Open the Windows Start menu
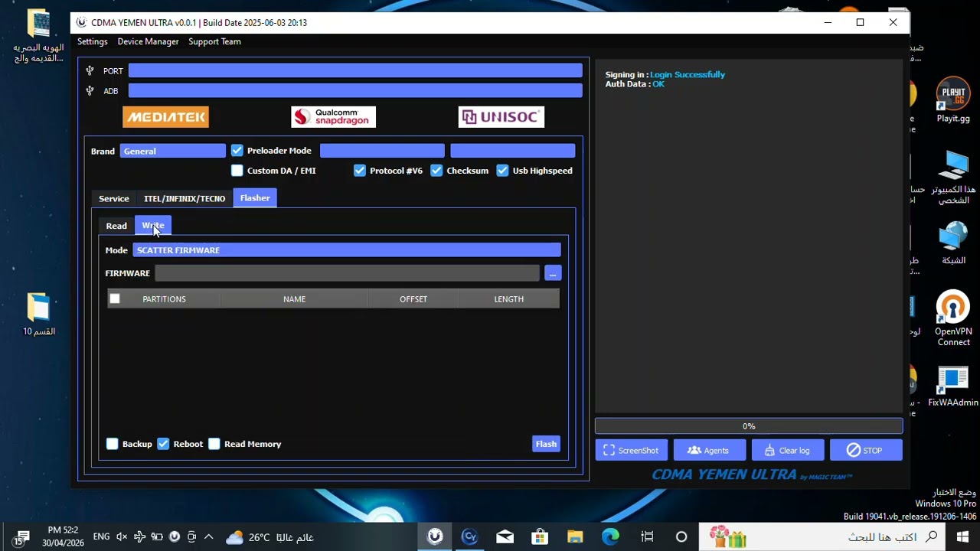 point(962,537)
